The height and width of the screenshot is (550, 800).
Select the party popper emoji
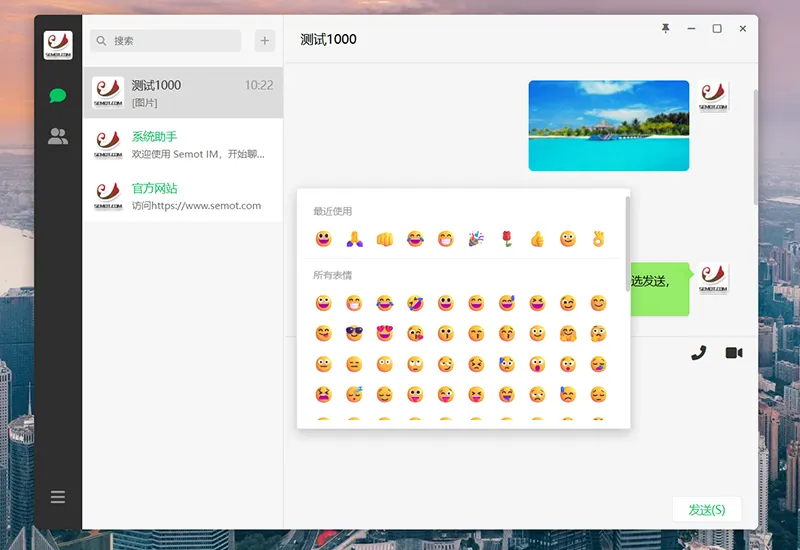tap(476, 239)
